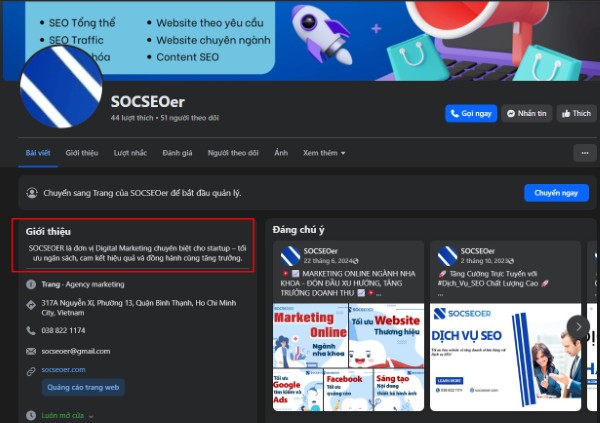Open the socseoer.com website link
This screenshot has width=600, height=423.
point(64,370)
